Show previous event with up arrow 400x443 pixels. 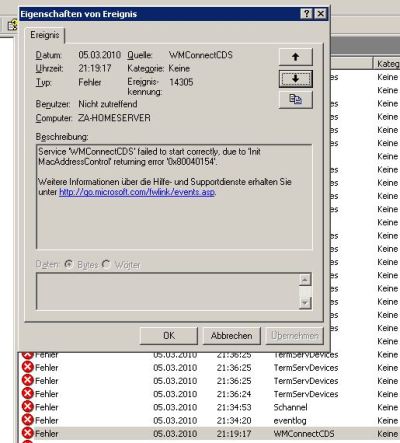(295, 57)
